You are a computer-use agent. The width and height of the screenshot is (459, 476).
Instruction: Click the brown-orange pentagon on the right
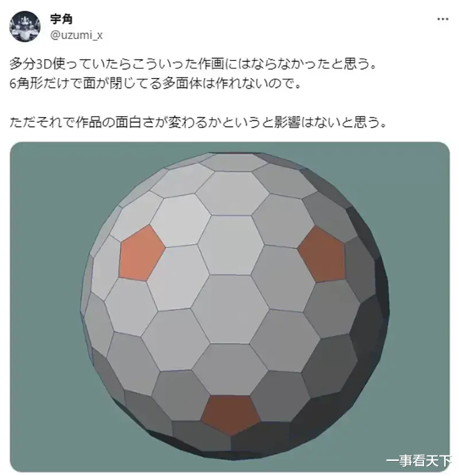coord(322,254)
